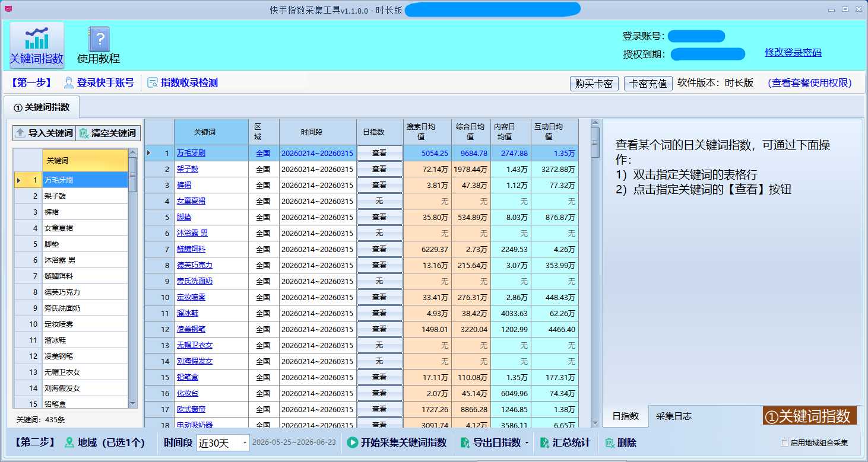Select row number 10 in main table
Screen dimensions: 868x462
pos(159,297)
